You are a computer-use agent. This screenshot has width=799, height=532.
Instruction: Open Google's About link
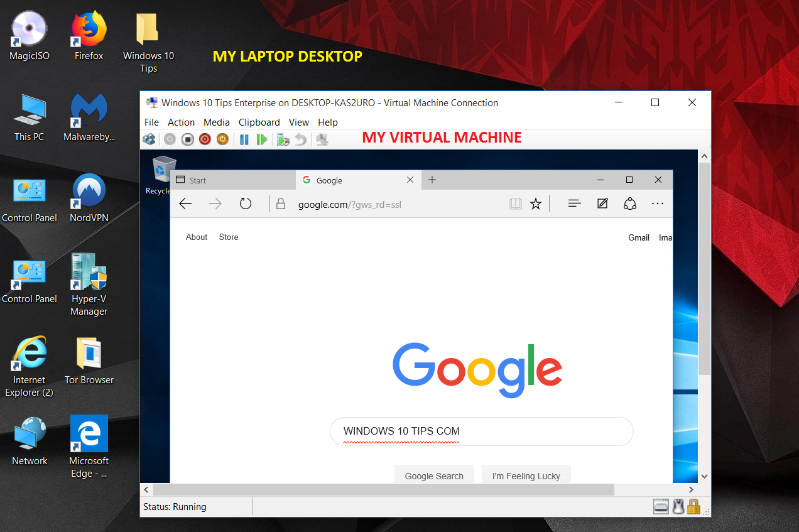pyautogui.click(x=197, y=237)
